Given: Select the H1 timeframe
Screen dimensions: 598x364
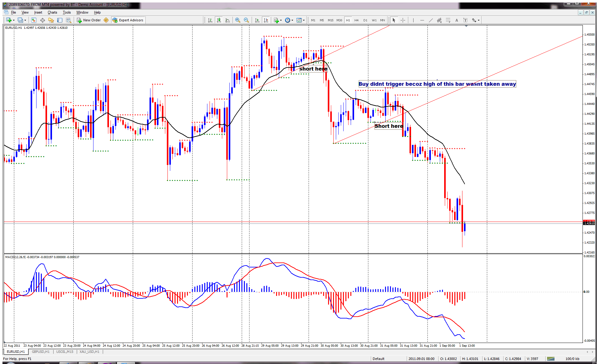Looking at the screenshot, I should (x=348, y=20).
